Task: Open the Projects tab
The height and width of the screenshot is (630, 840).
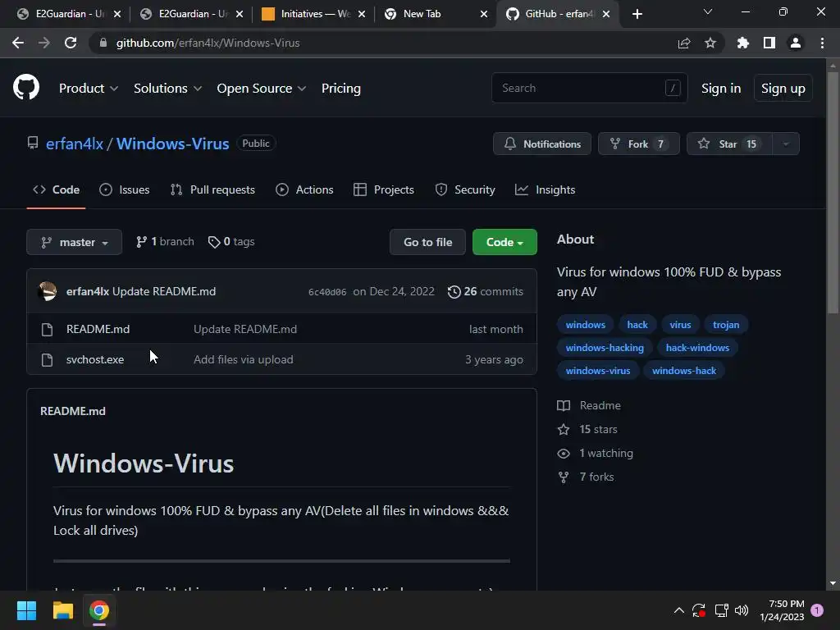Action: (x=384, y=189)
